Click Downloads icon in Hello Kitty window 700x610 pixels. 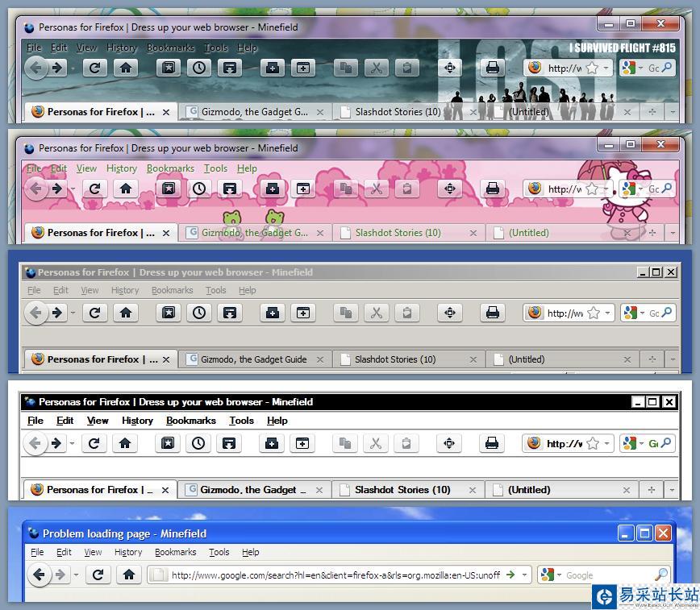[230, 189]
